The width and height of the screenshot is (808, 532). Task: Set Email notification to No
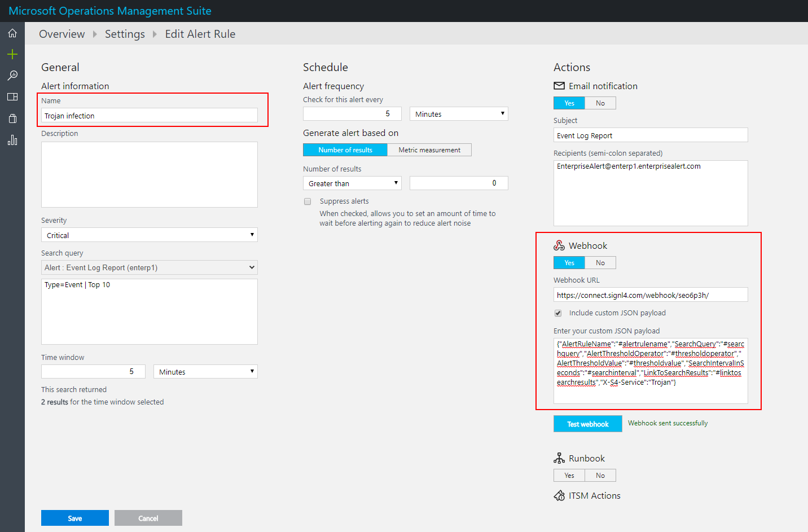(600, 103)
